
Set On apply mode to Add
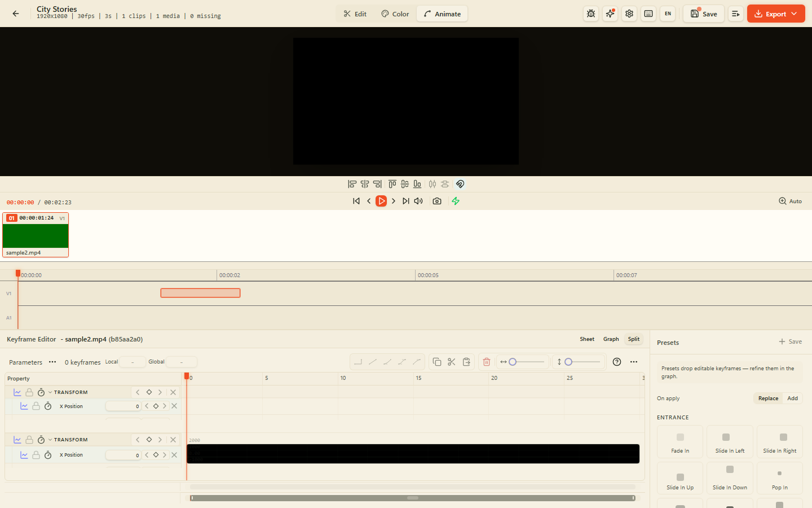pos(792,398)
